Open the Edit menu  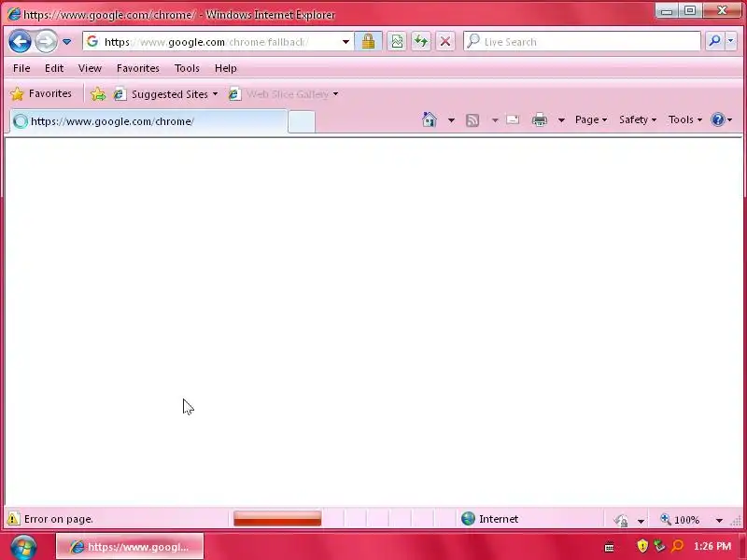coord(54,68)
